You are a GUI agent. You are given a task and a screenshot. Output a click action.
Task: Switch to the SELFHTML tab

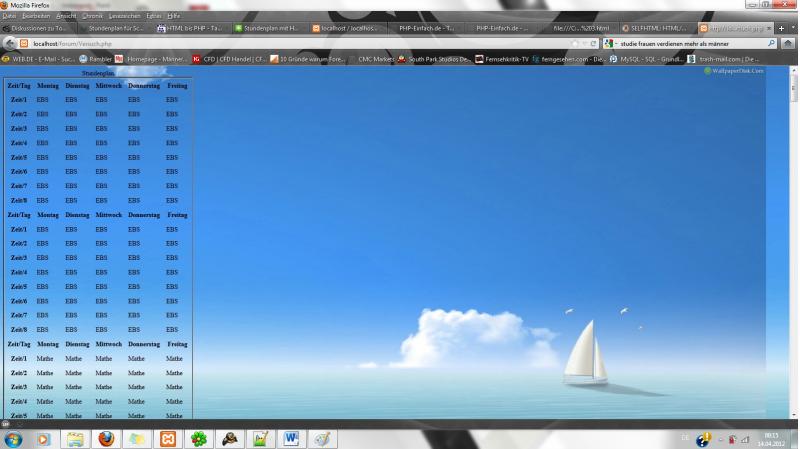pos(656,28)
